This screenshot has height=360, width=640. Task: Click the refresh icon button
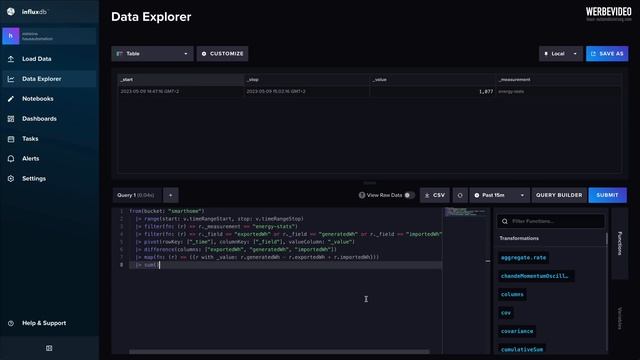point(460,195)
